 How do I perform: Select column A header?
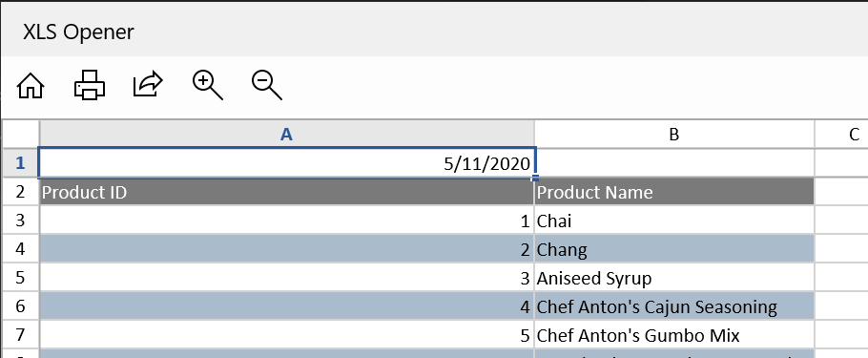[x=286, y=134]
